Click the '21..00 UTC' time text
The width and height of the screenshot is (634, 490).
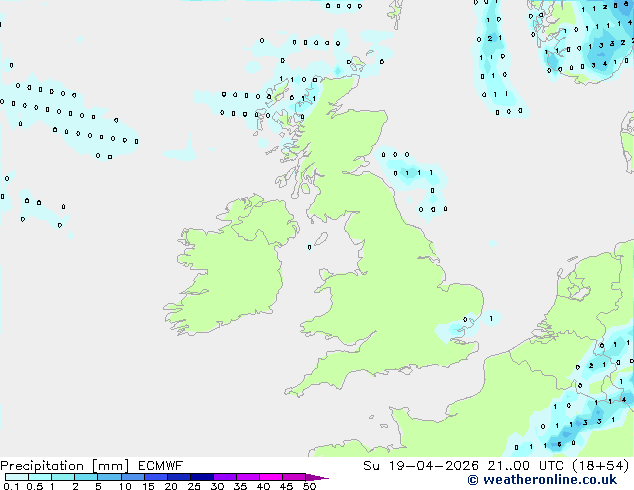525,466
